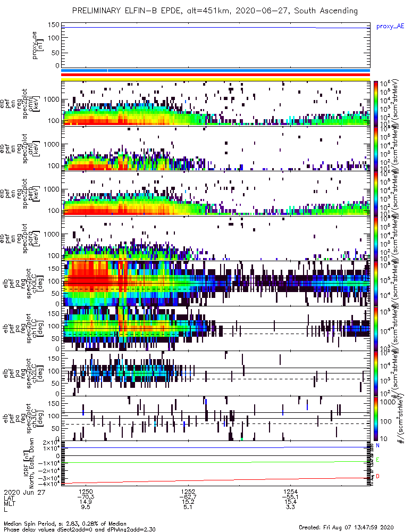The image size is (412, 532).
Task: Click the MLT value '15.4'
Action: [291, 502]
